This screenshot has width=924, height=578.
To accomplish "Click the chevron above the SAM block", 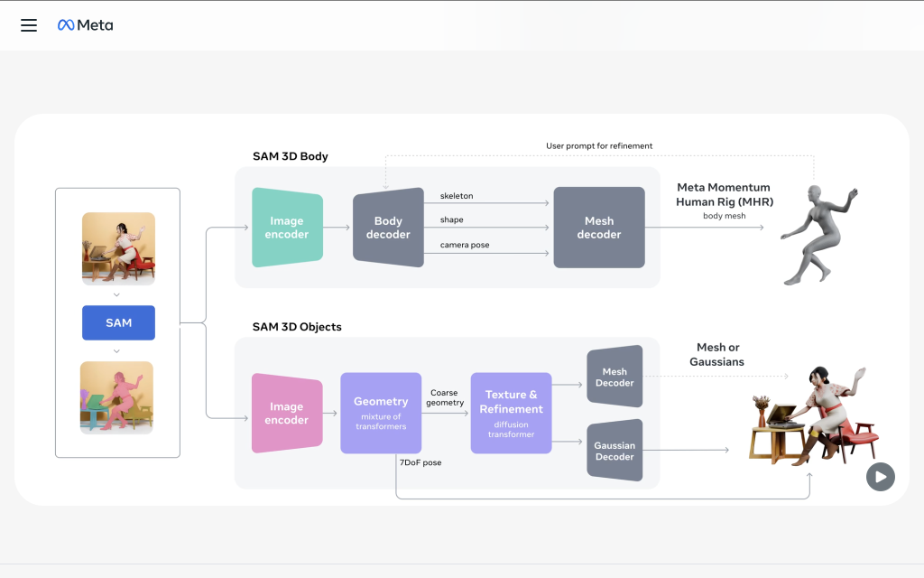I will pyautogui.click(x=117, y=294).
